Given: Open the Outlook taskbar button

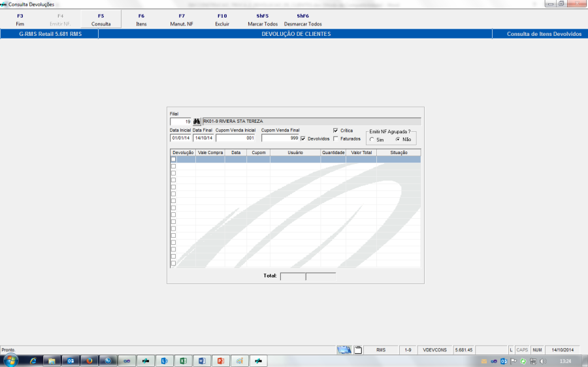Looking at the screenshot, I should pos(71,361).
